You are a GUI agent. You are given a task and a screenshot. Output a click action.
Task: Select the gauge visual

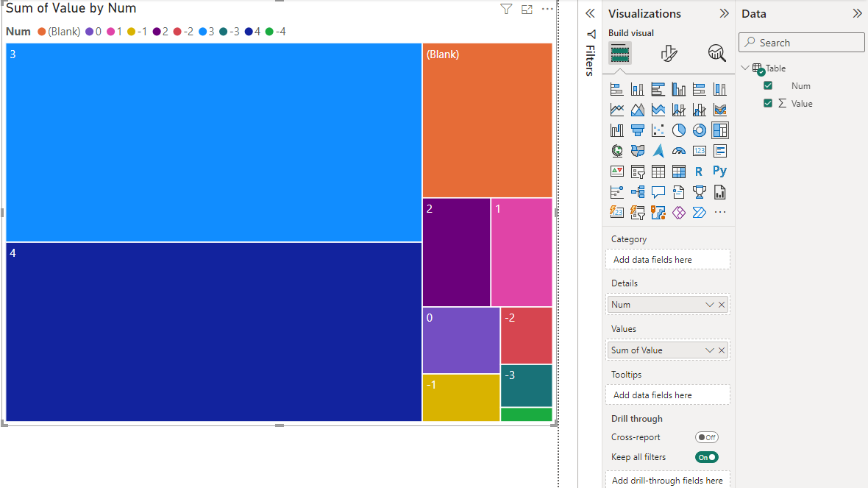(x=679, y=151)
